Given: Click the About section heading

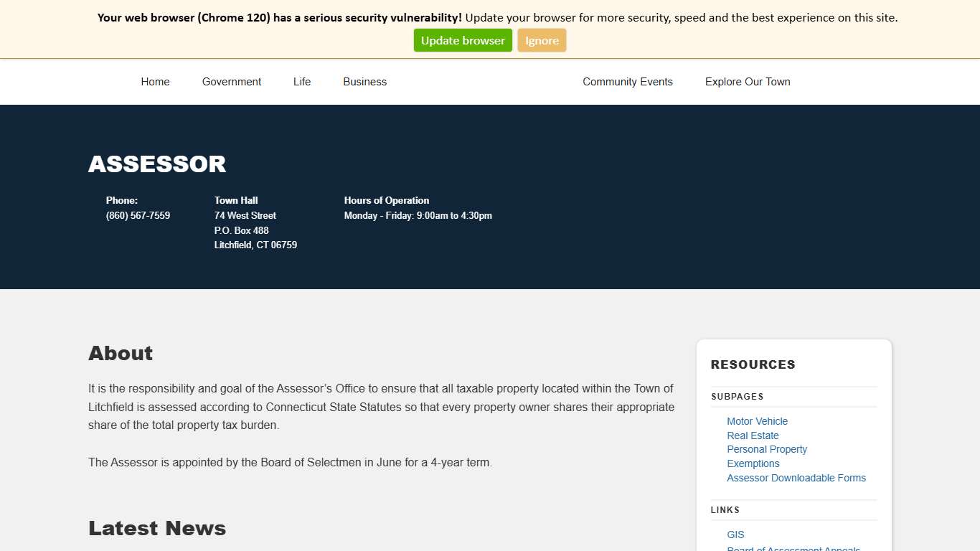Looking at the screenshot, I should tap(121, 353).
